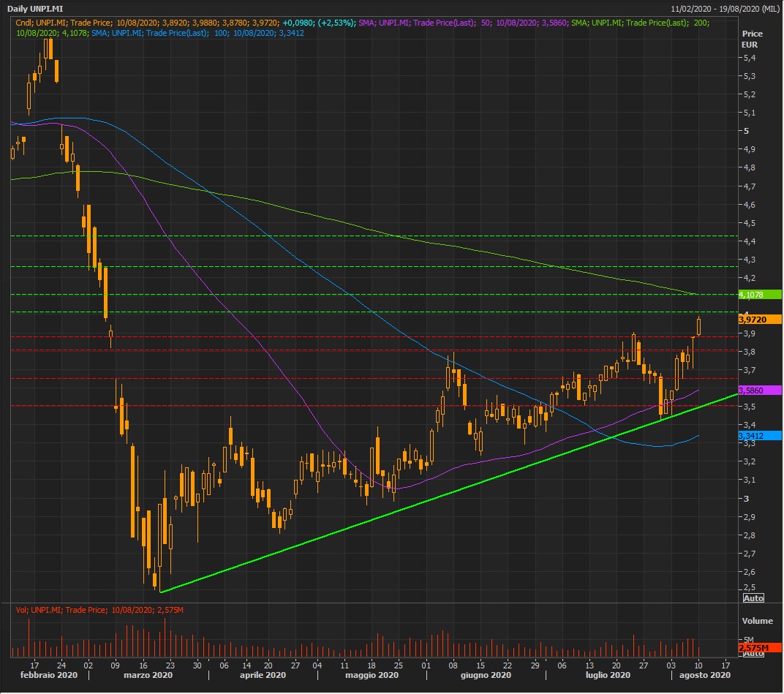
Task: Select the purple 3,5860 SMA price tag
Action: (759, 391)
